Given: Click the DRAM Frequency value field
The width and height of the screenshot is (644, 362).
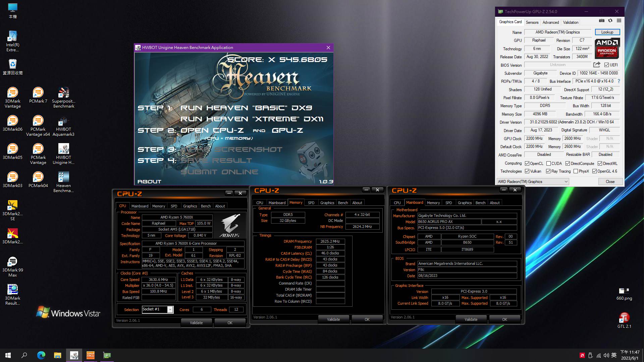Looking at the screenshot, I should click(x=330, y=241).
